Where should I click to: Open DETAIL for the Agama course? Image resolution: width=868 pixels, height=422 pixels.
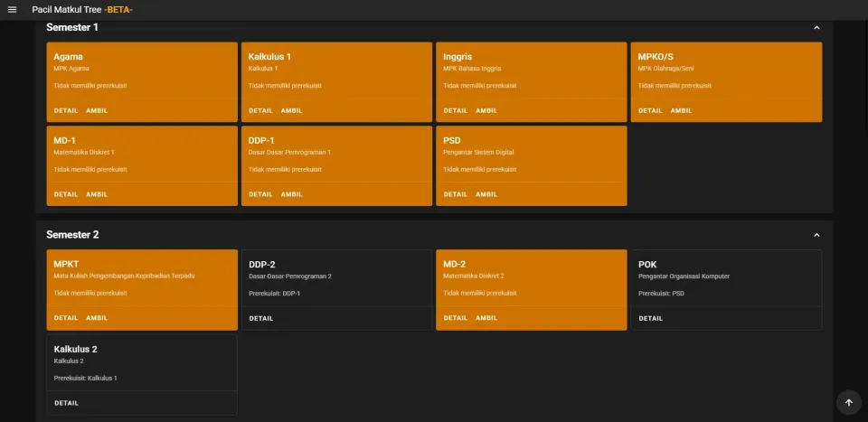pyautogui.click(x=66, y=110)
